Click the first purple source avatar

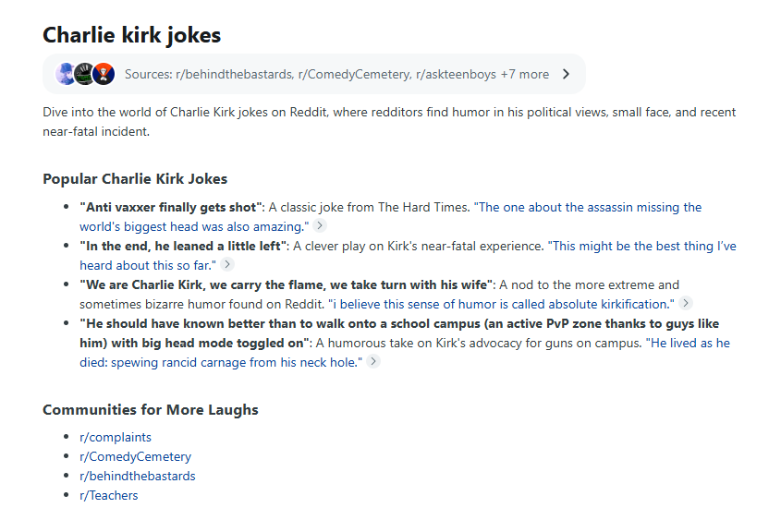(66, 74)
